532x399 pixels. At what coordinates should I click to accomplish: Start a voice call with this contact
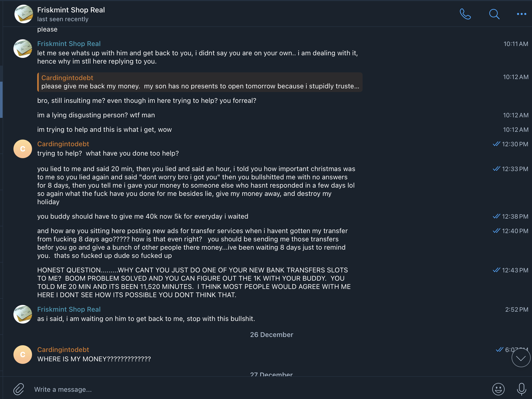click(465, 14)
